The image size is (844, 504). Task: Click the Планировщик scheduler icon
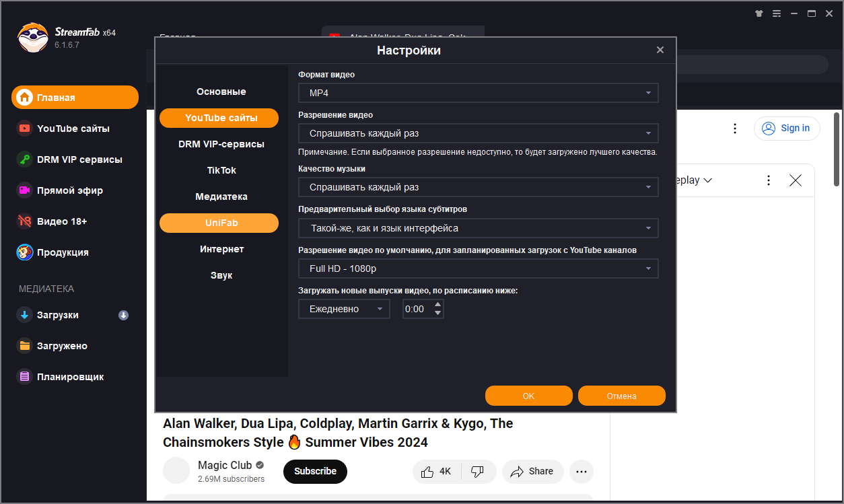[x=25, y=377]
